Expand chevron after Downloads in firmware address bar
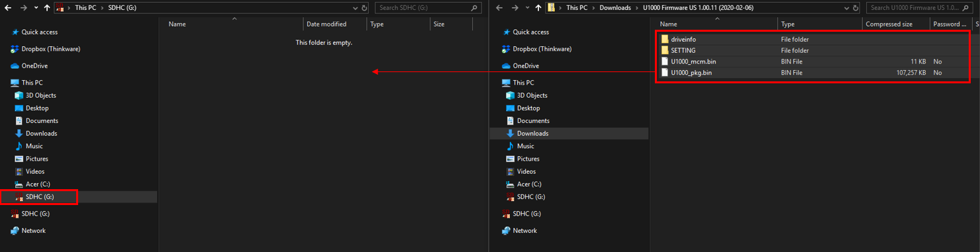980x252 pixels. [x=636, y=8]
